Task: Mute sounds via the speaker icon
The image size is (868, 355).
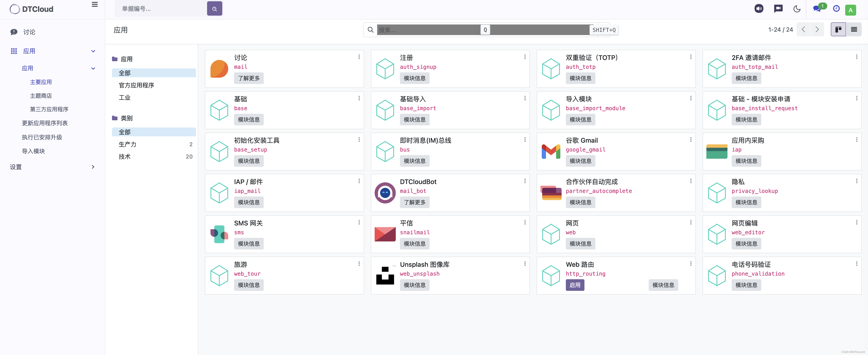Action: coord(759,9)
